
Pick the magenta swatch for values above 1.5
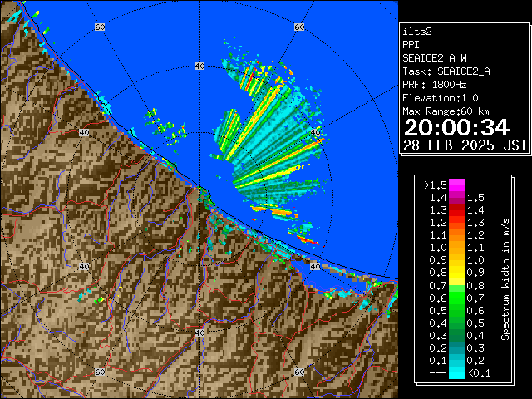[457, 185]
